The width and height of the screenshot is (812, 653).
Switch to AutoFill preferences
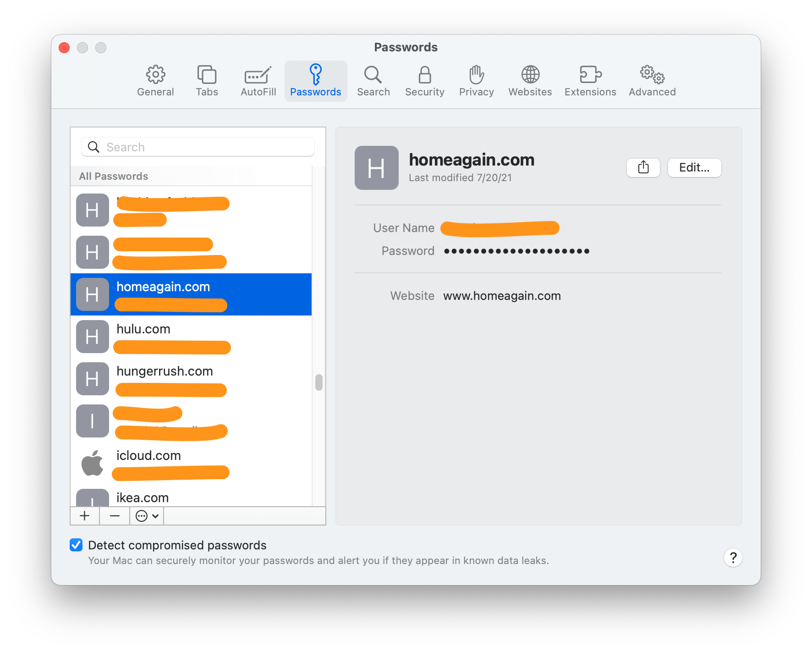258,81
